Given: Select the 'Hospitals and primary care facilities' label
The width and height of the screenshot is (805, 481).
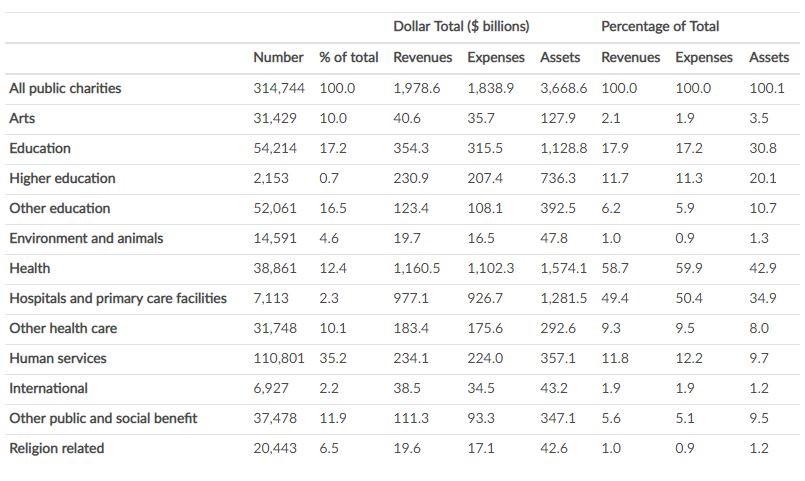Looking at the screenshot, I should click(x=118, y=298).
